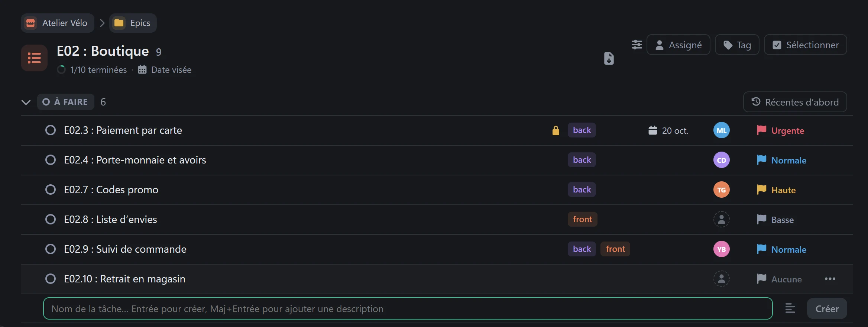Click the À FAIRE status badge
This screenshot has height=327, width=868.
coord(65,102)
